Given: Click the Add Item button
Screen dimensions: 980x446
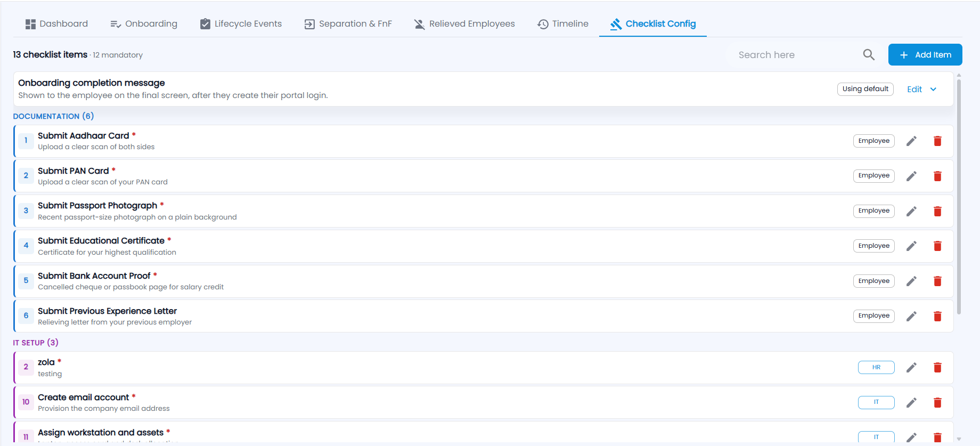Looking at the screenshot, I should [925, 55].
